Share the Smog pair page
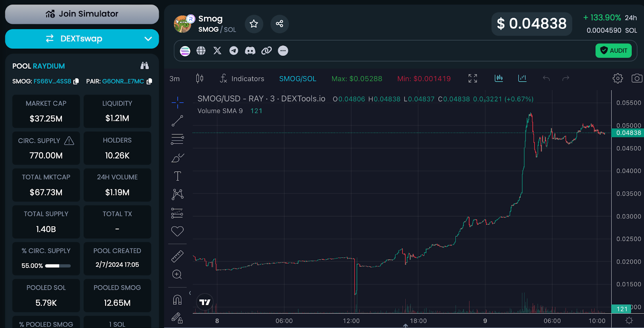 pos(279,24)
